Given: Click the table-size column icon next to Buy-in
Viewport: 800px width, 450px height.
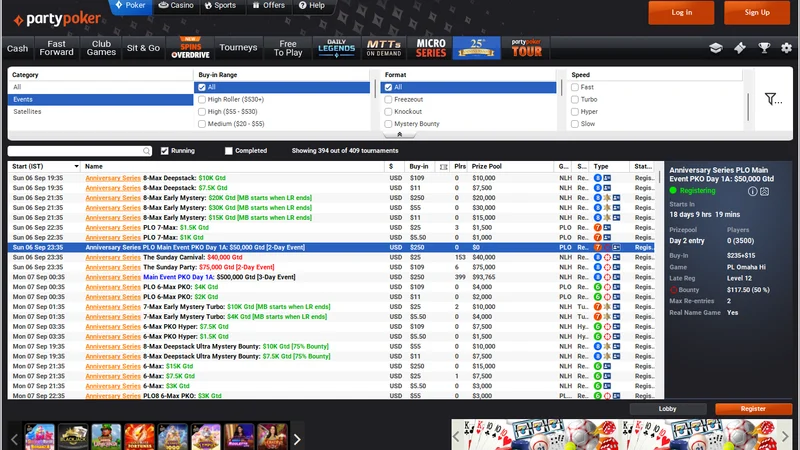Looking at the screenshot, I should (x=443, y=167).
